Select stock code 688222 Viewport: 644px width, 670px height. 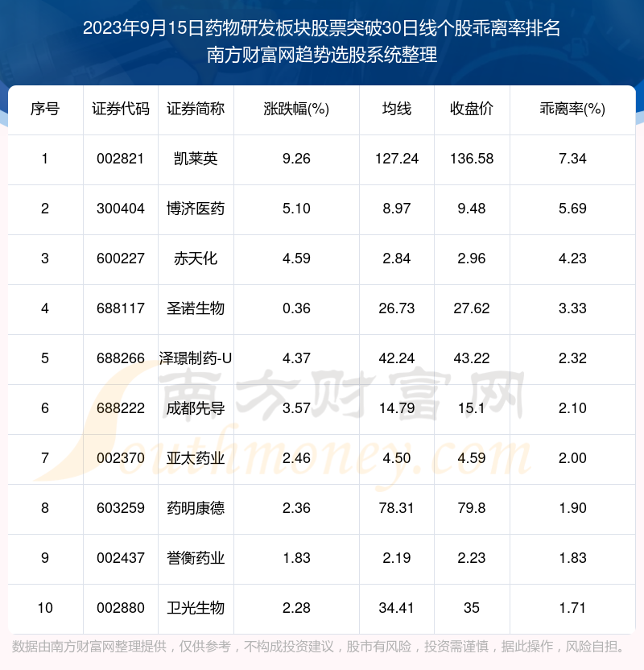tap(121, 408)
